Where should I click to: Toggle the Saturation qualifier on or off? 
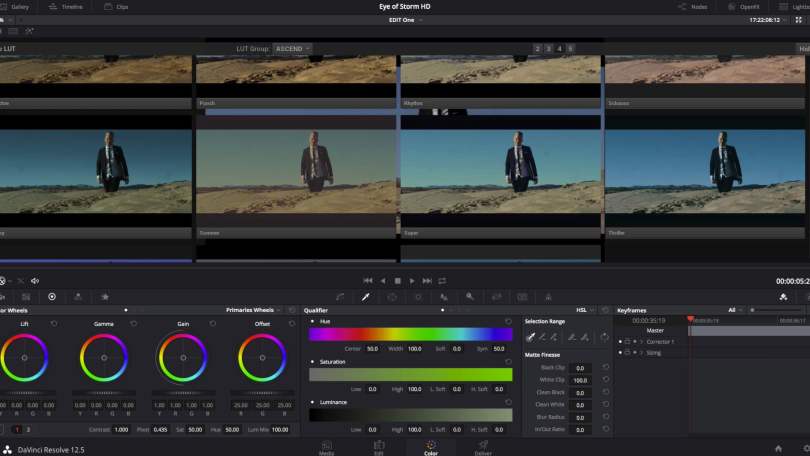tap(313, 361)
